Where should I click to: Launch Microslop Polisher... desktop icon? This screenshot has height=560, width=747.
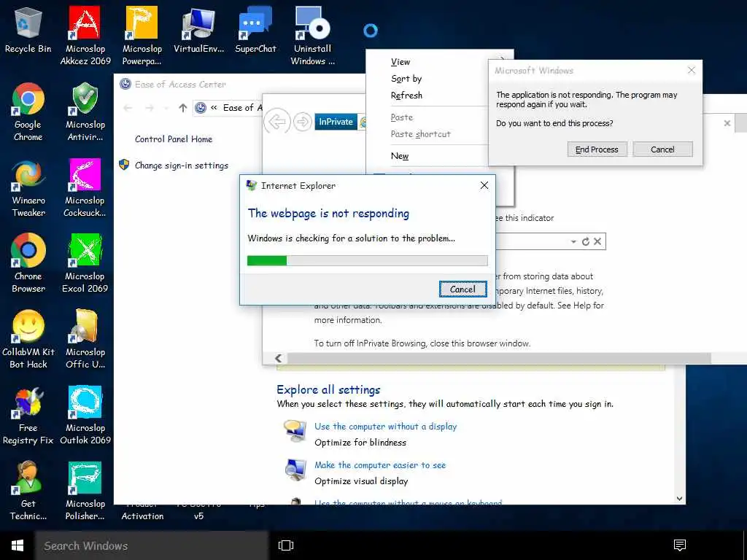pyautogui.click(x=85, y=491)
